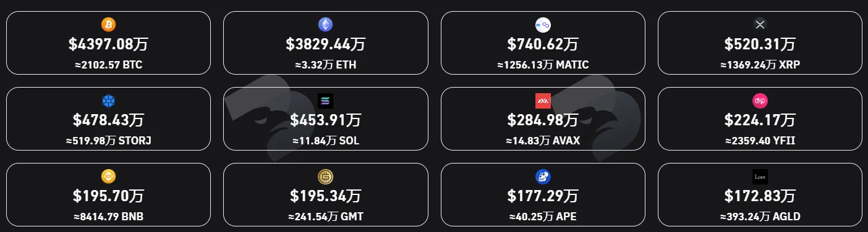Click the ≈8414.79 BNB text
The image size is (868, 232).
(x=108, y=217)
